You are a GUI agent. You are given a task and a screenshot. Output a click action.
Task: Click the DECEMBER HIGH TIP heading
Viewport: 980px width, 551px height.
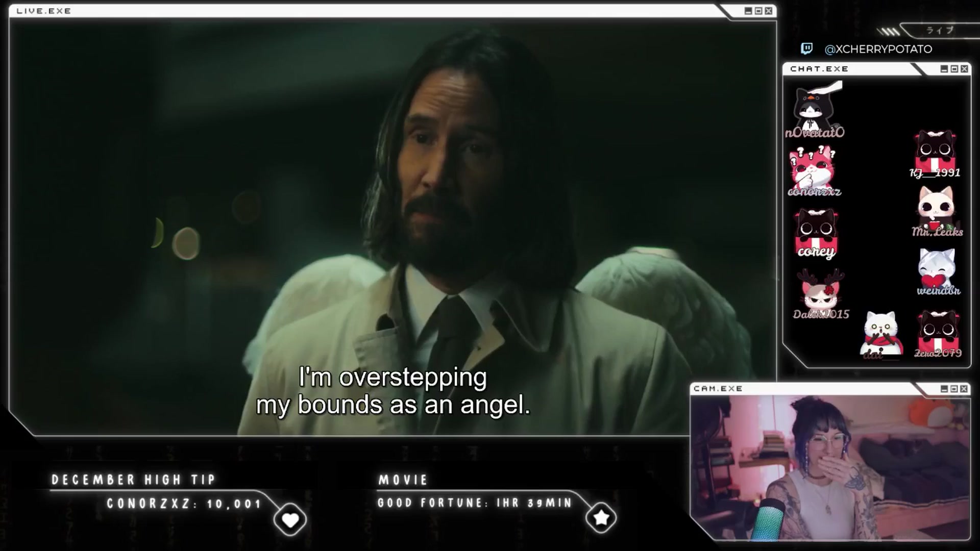(x=133, y=480)
